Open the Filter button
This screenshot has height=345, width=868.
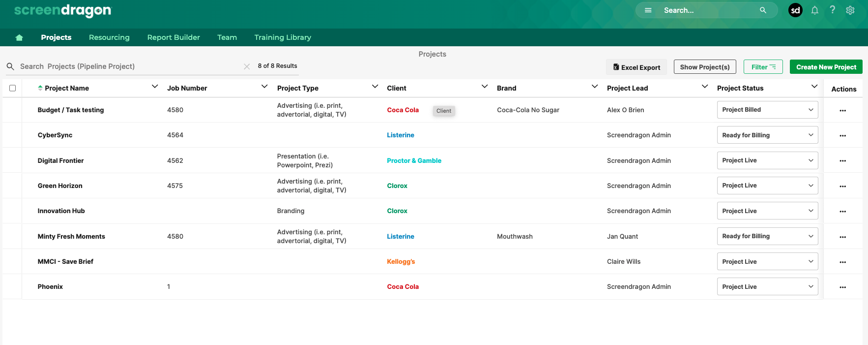coord(763,67)
